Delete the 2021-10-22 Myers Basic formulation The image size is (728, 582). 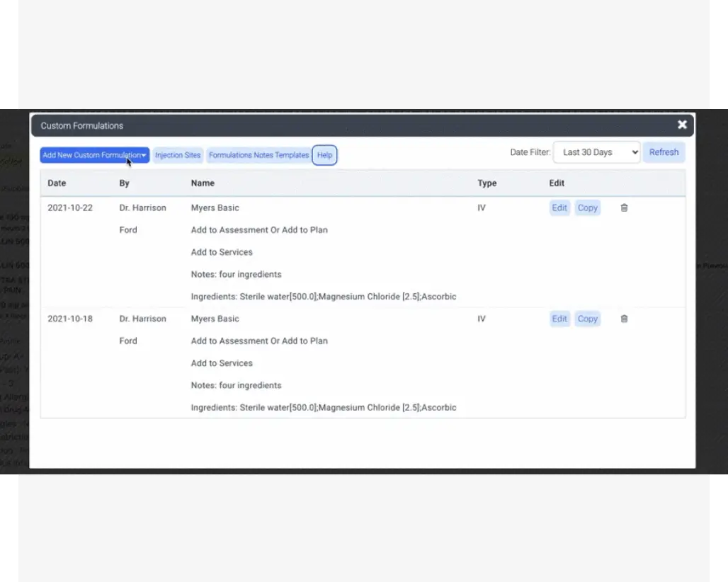(x=624, y=207)
